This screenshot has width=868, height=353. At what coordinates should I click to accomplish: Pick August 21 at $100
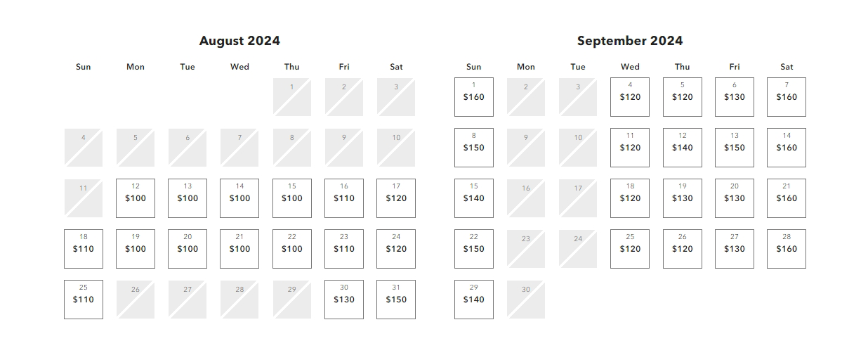239,249
